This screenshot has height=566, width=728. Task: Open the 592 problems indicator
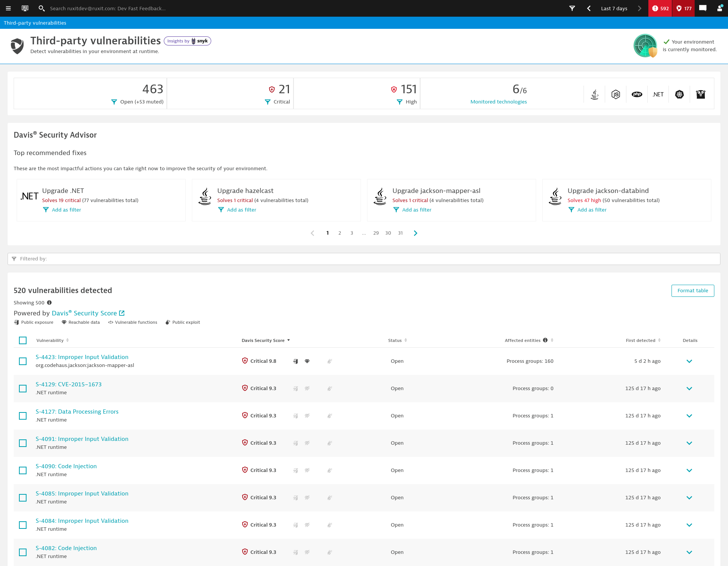pyautogui.click(x=660, y=8)
